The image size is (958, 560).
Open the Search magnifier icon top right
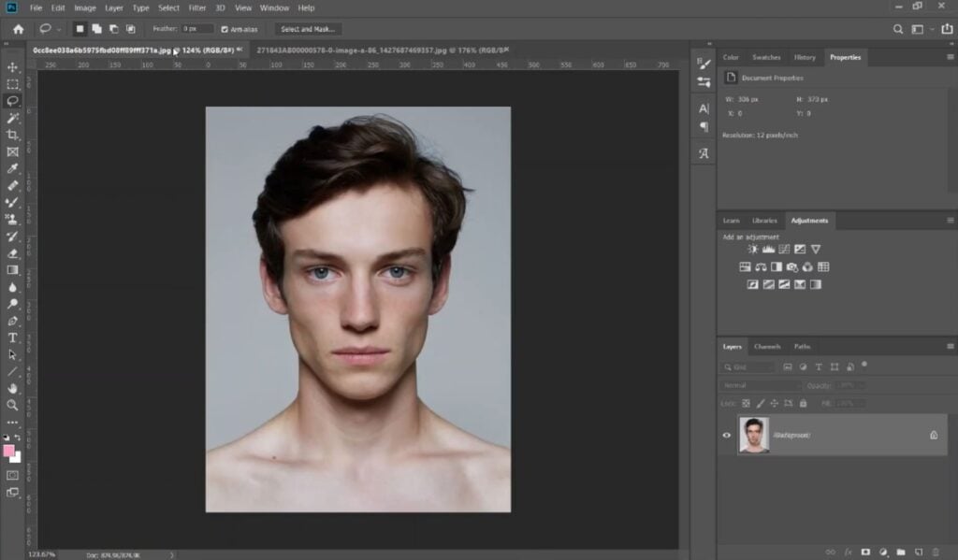(897, 29)
